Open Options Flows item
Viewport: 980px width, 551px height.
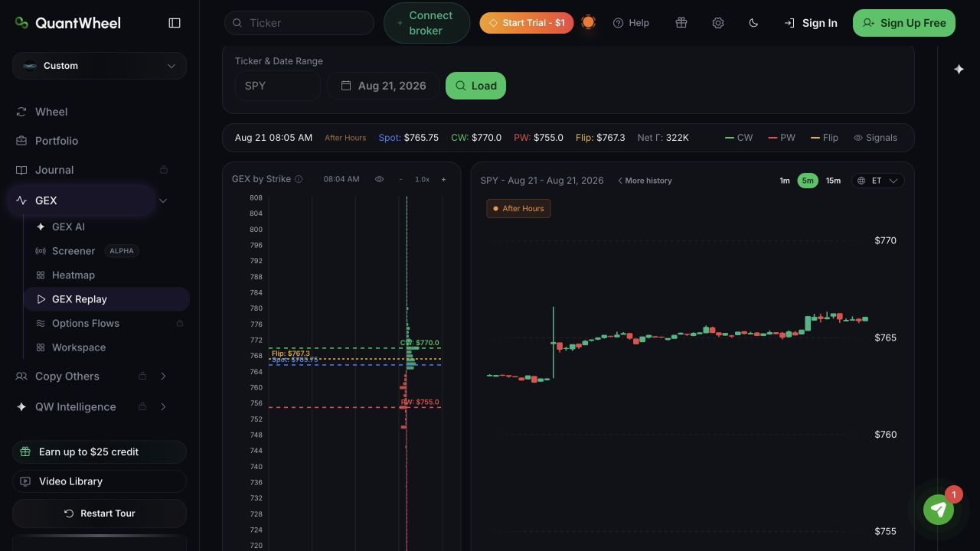point(86,323)
